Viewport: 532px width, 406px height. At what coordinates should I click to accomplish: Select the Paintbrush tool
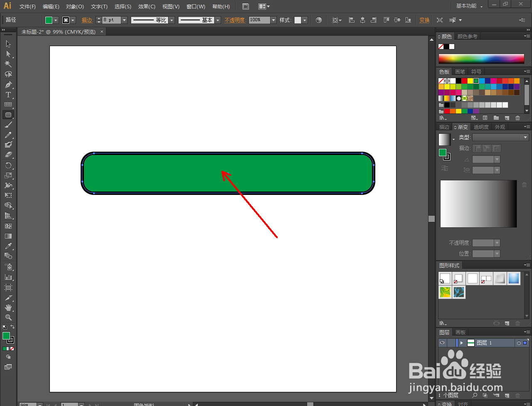tap(8, 125)
